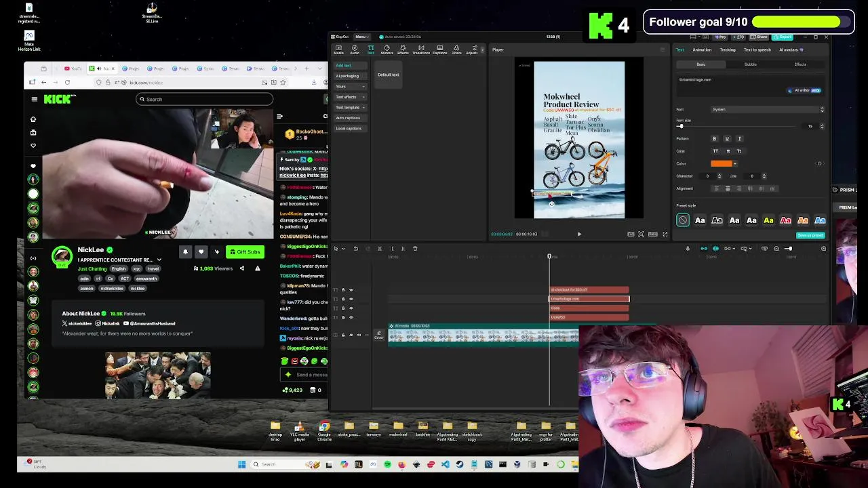Lock the Code text track
The width and height of the screenshot is (868, 488).
click(343, 308)
